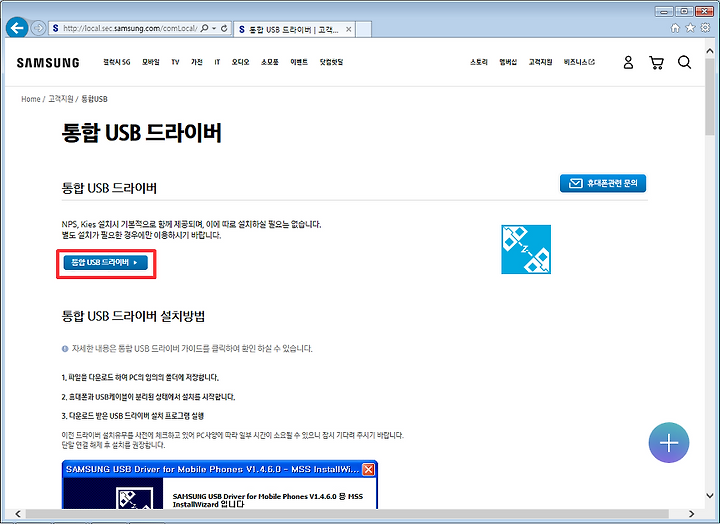Open the address bar dropdown arrow

point(214,28)
